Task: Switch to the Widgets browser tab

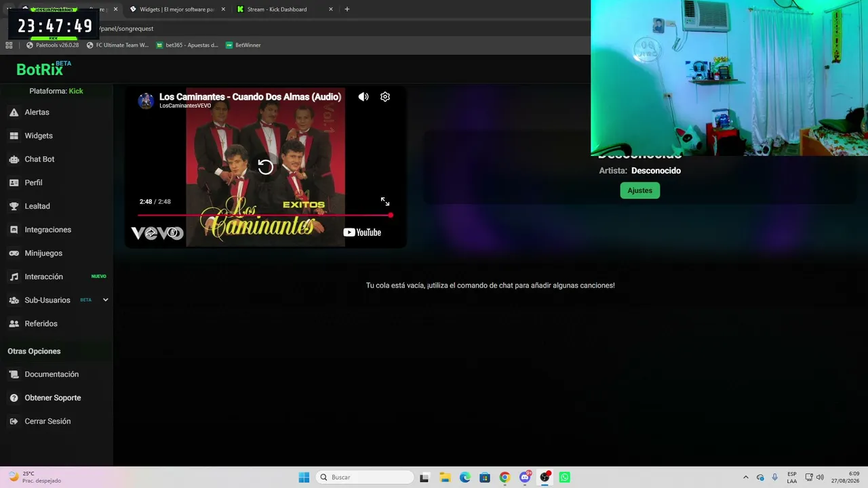Action: point(176,9)
